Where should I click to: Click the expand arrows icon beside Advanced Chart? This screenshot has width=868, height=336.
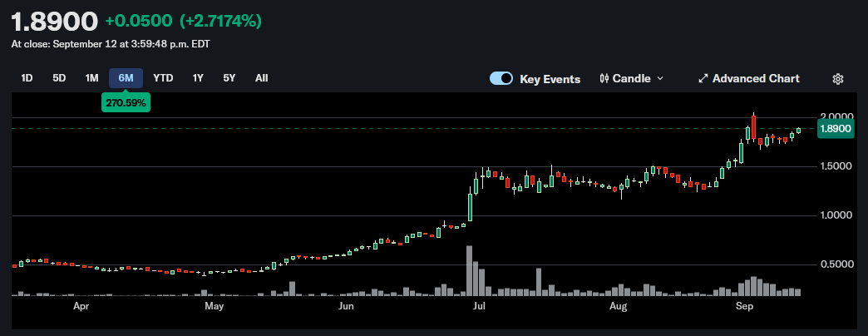pyautogui.click(x=703, y=79)
